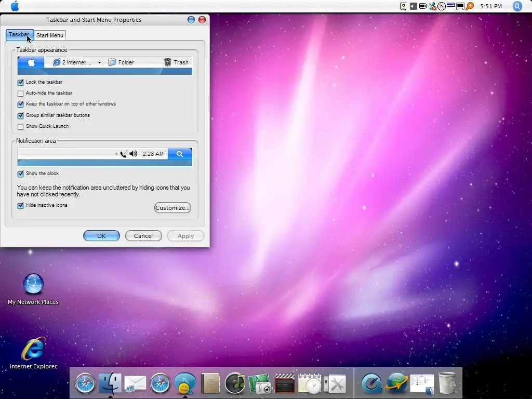Open the Mail envelope dock icon
Screen dimensions: 532x399
[x=135, y=384]
